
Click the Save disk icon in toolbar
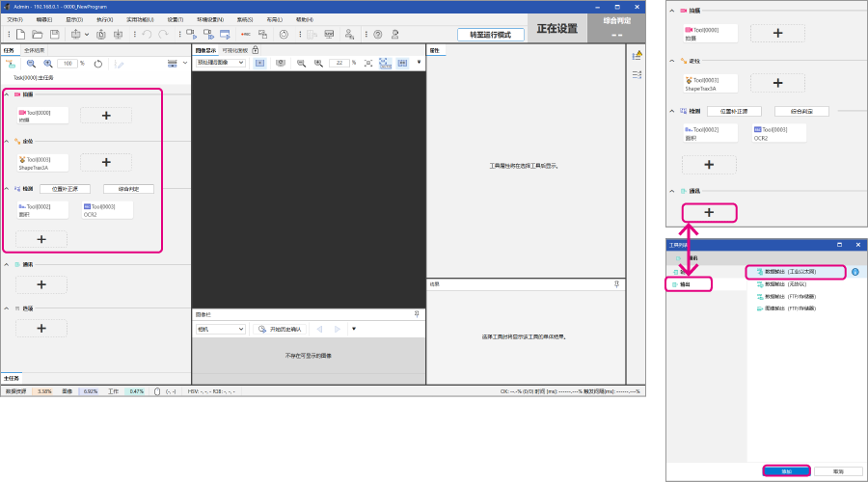point(55,34)
